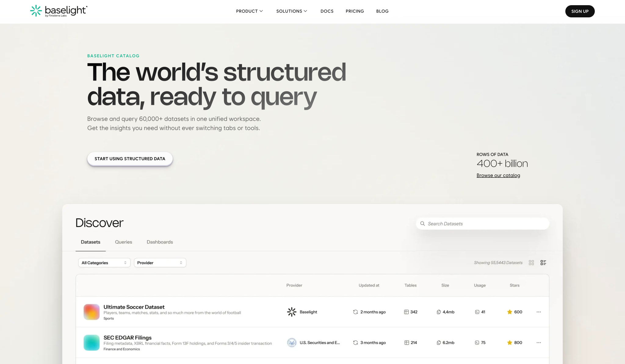Follow the Browse our catalog link

(498, 175)
